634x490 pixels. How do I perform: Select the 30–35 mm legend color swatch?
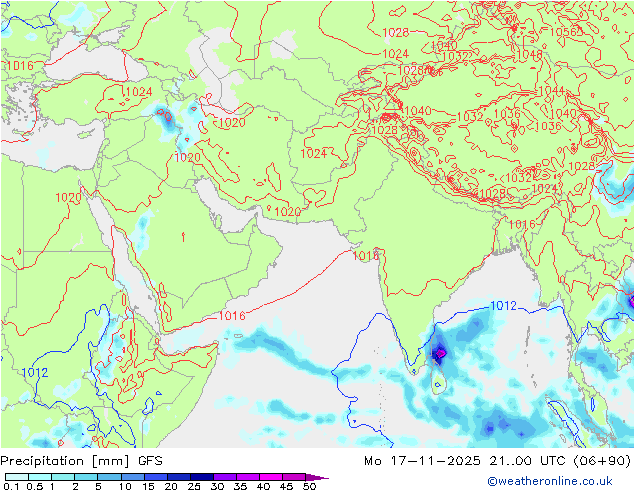tap(224, 477)
